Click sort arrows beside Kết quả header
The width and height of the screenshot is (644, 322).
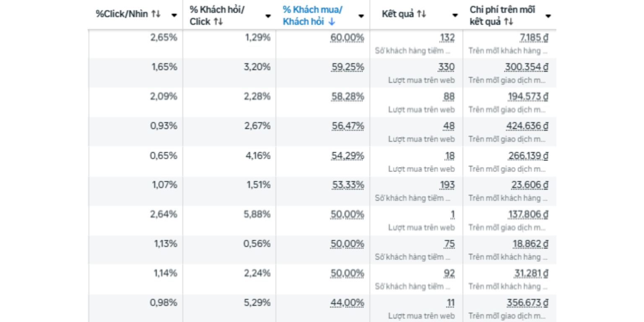click(x=421, y=14)
